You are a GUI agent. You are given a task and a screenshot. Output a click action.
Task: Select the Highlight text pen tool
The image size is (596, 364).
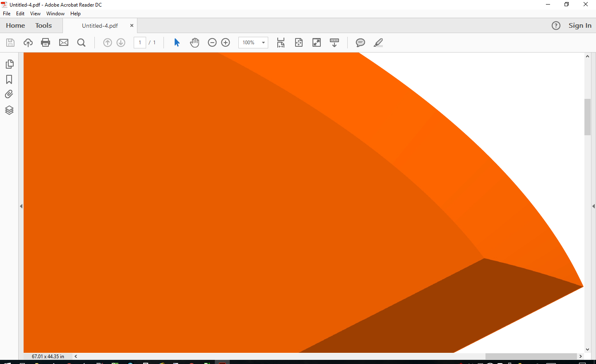(x=378, y=43)
